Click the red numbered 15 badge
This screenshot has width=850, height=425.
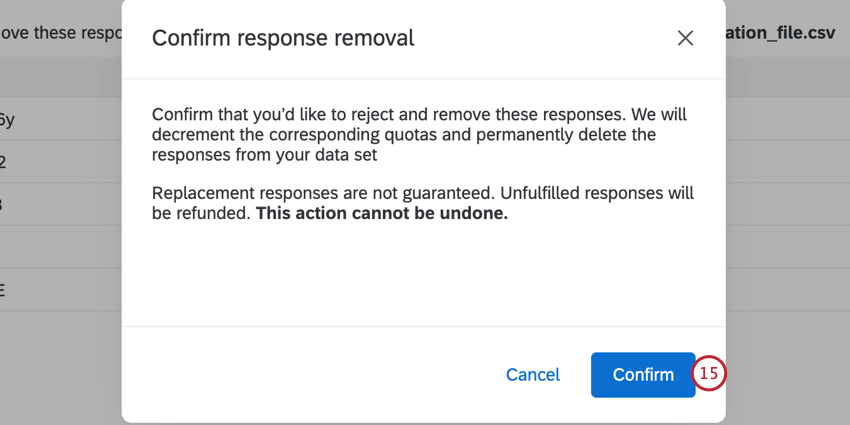pos(709,374)
